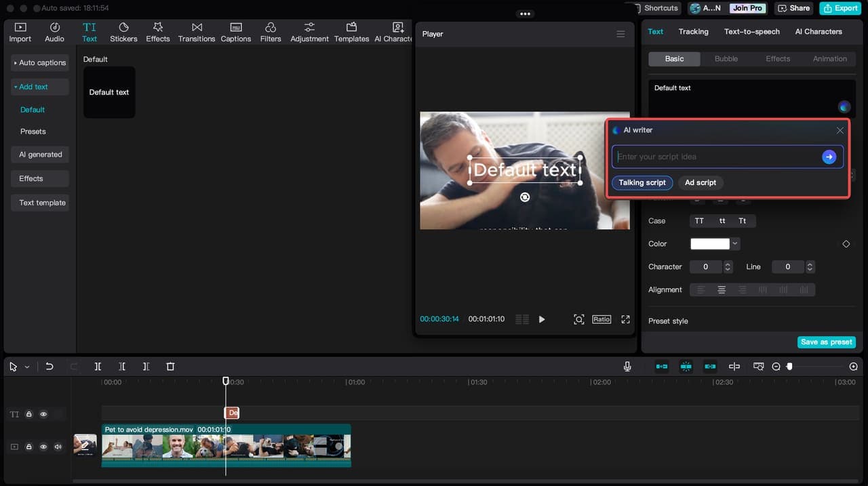
Task: Toggle visibility of the text track
Action: [x=43, y=413]
